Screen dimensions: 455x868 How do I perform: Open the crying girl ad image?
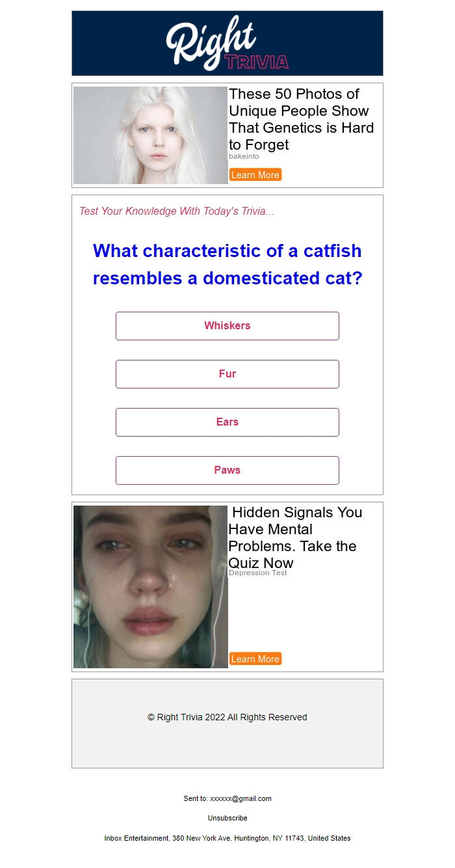coord(151,587)
